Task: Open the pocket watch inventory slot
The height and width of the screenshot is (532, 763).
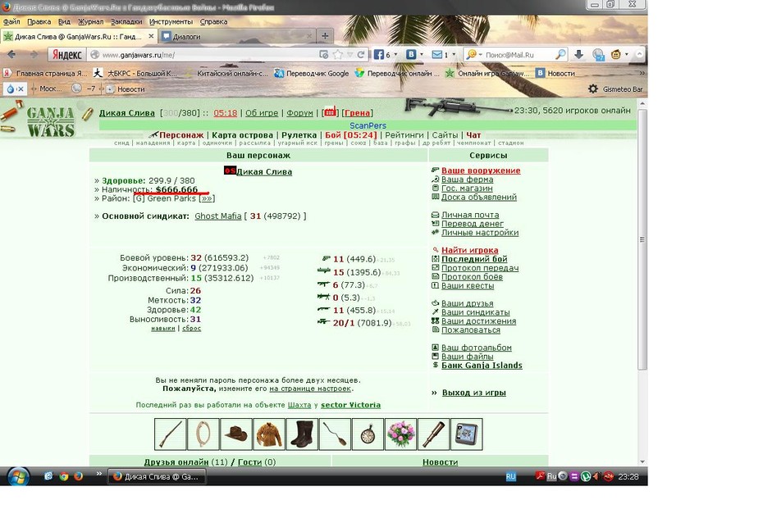Action: (368, 434)
